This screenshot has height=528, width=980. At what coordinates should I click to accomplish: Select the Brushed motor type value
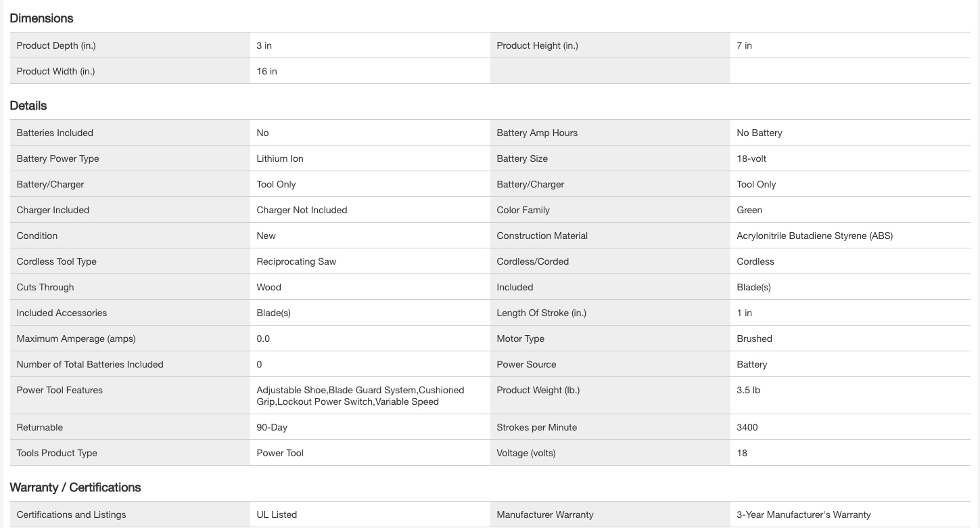pyautogui.click(x=754, y=339)
